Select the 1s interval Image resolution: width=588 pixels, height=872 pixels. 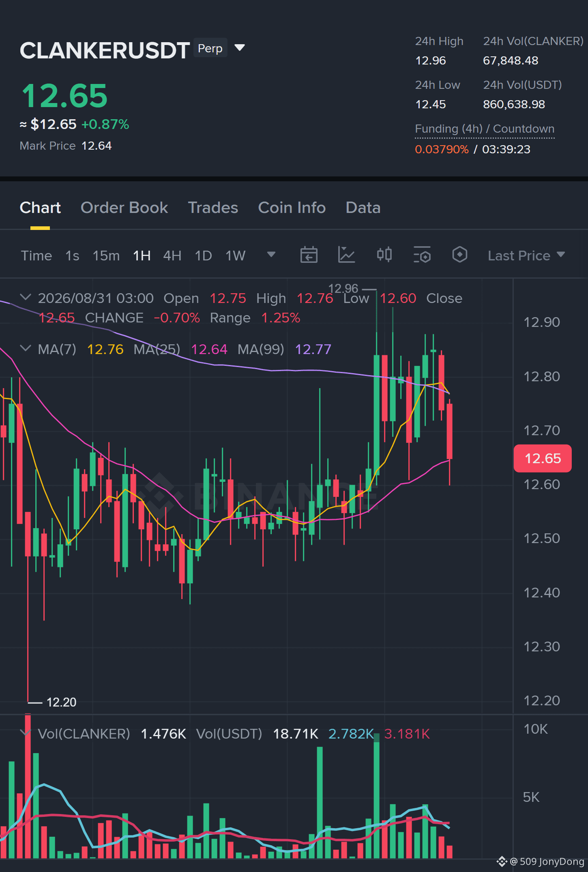(x=72, y=256)
